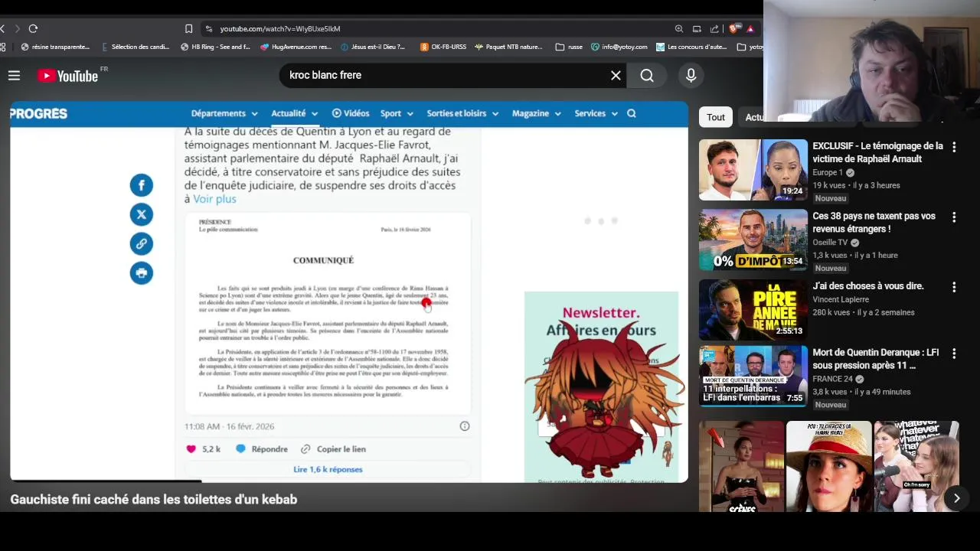Copy article link with the chain icon
The width and height of the screenshot is (980, 551).
pos(141,243)
